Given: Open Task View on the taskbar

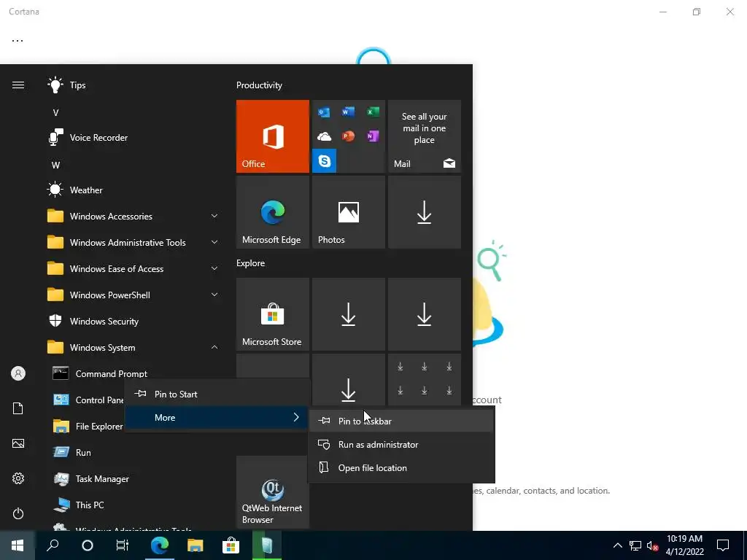Looking at the screenshot, I should (x=123, y=545).
